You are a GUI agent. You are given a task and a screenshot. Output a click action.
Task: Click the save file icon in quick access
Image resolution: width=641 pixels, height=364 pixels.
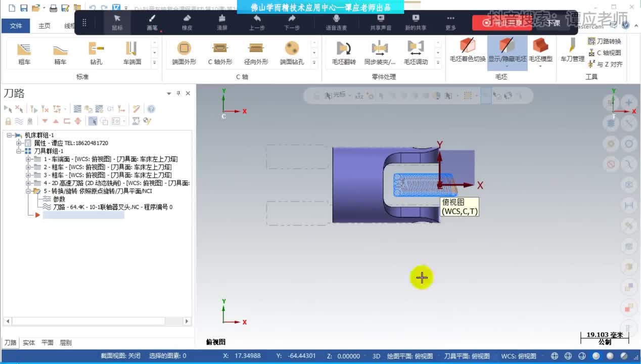click(23, 8)
